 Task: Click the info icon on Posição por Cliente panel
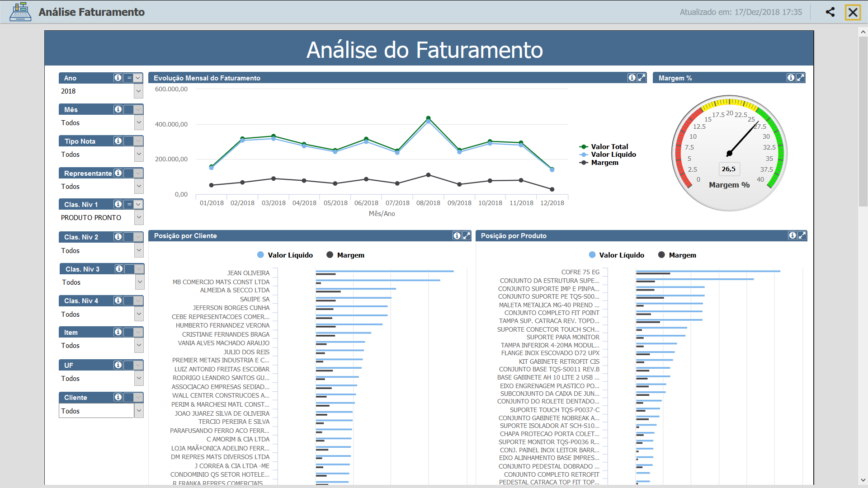pos(457,235)
